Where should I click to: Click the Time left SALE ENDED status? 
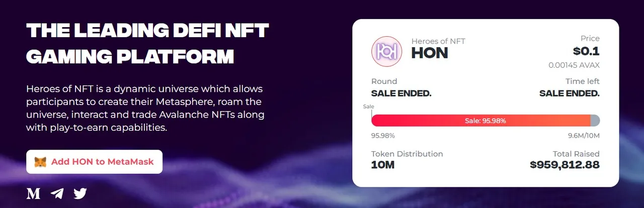570,93
